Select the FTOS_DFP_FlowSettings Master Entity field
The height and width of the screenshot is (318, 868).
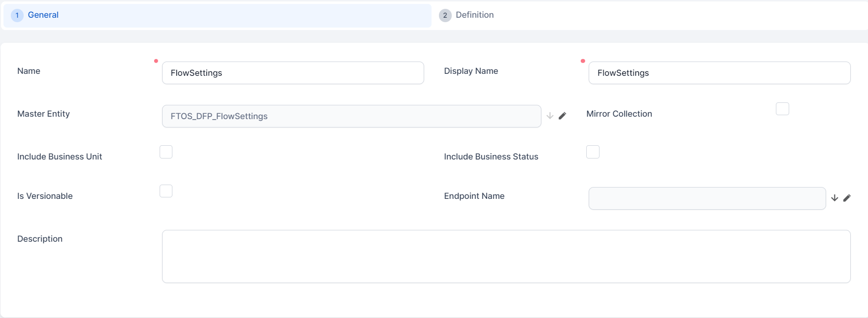click(351, 116)
